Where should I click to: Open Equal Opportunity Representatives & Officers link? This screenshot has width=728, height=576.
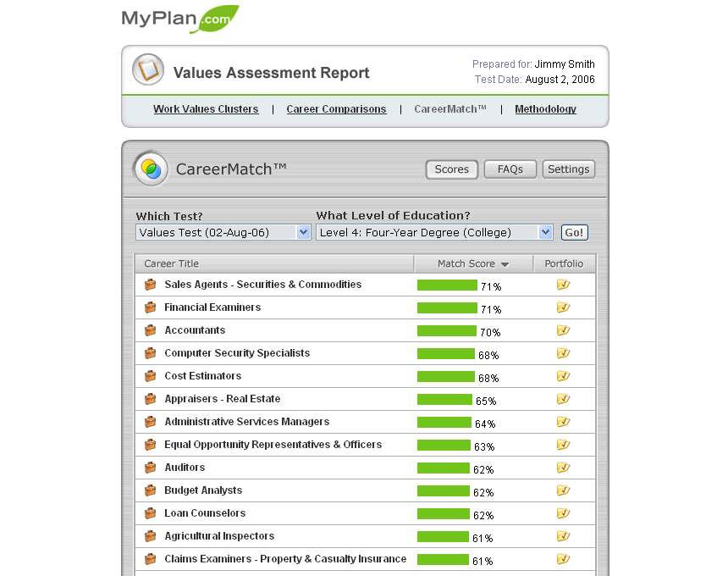point(273,445)
